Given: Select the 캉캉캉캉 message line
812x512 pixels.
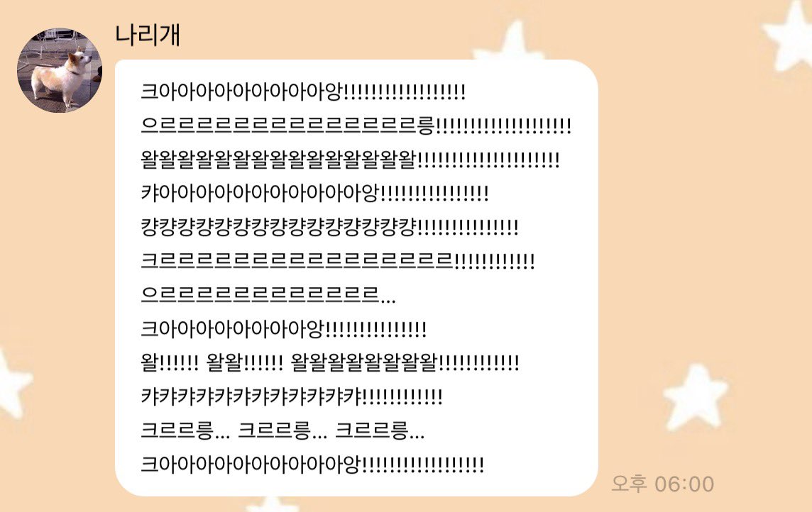Looking at the screenshot, I should [x=329, y=227].
